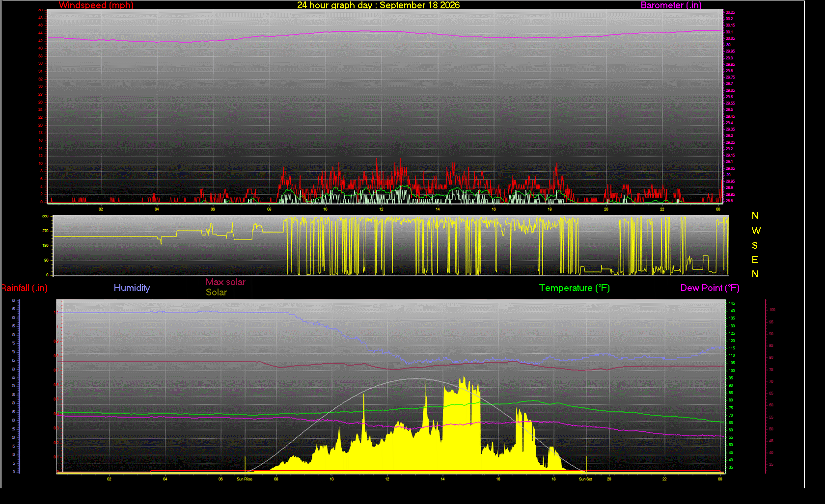
Task: Click hour 22 label under solar graph
Action: [x=664, y=479]
